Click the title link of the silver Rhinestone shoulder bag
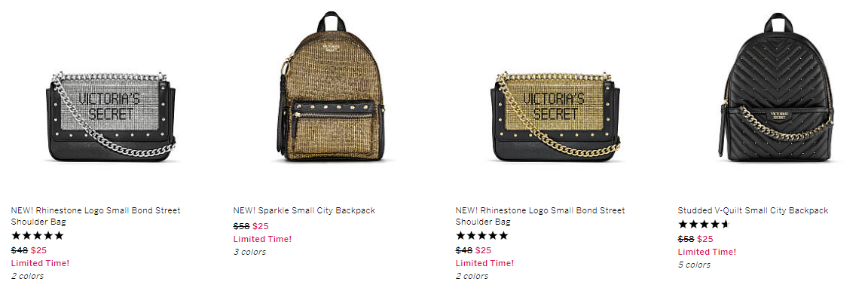The height and width of the screenshot is (297, 868). pos(96,216)
